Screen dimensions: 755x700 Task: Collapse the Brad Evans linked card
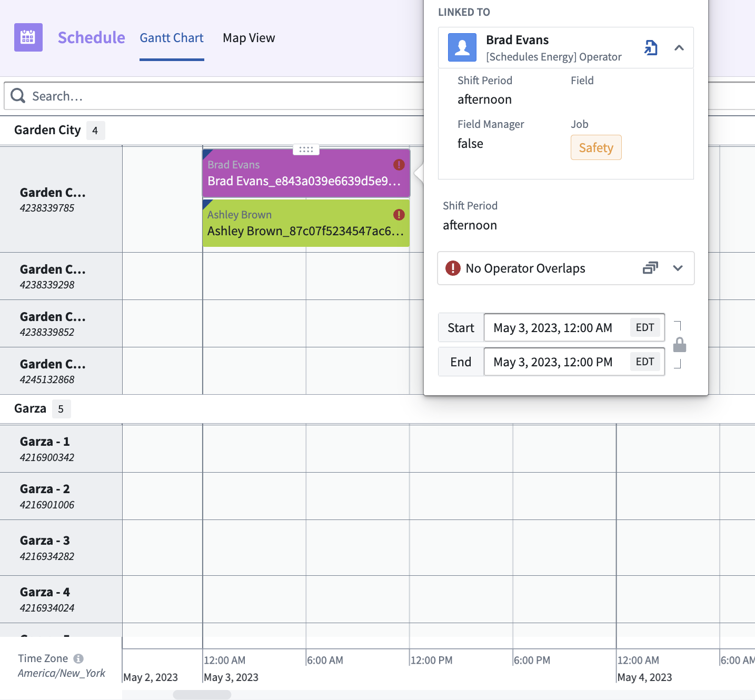click(679, 48)
